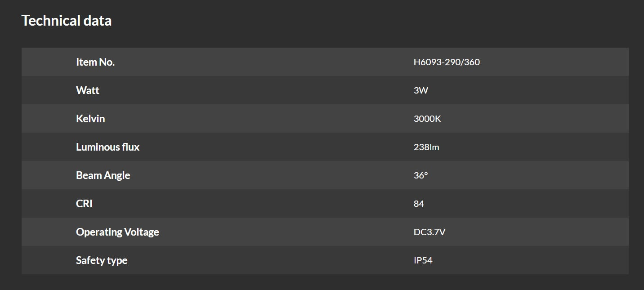Click the Operating Voltage label
644x290 pixels.
tap(117, 232)
